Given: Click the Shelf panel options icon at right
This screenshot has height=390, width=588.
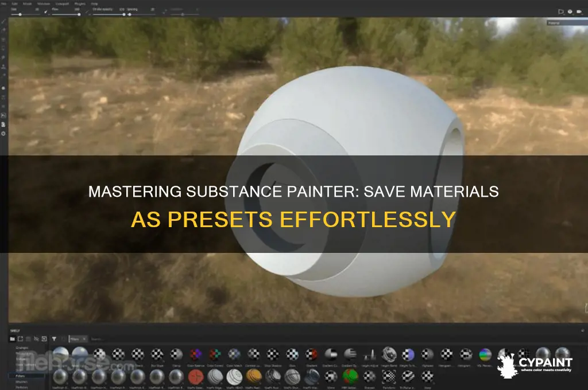Looking at the screenshot, I should click(582, 330).
